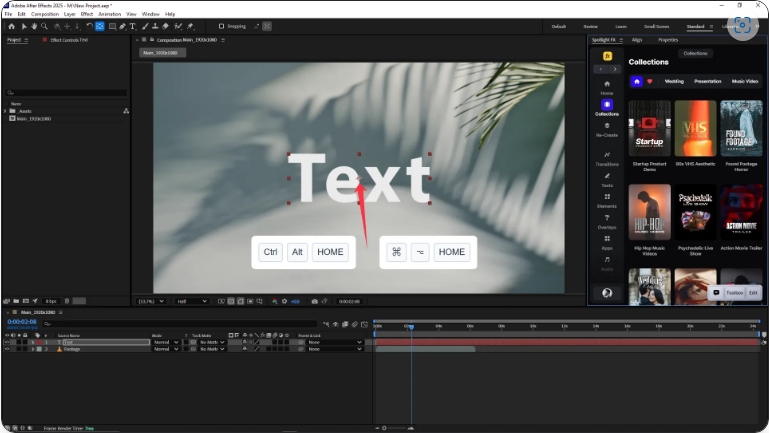Open the blending Mode dropdown for Footage layer
Screen dimensions: 769x433
point(166,349)
